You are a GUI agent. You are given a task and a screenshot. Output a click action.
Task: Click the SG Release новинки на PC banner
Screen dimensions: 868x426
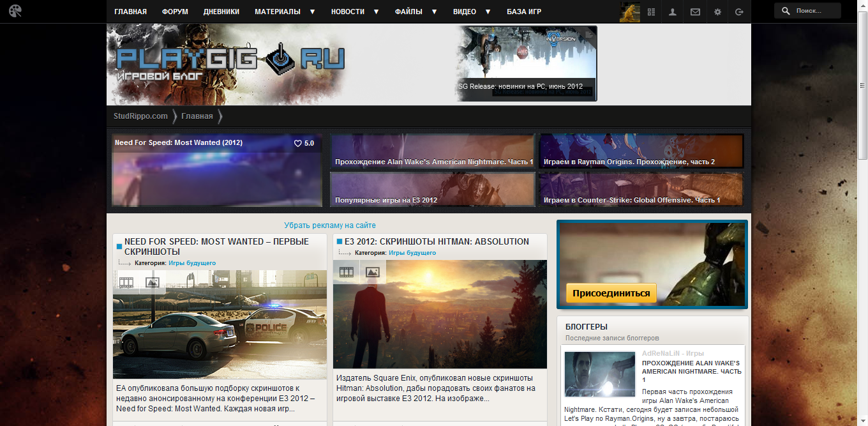527,63
